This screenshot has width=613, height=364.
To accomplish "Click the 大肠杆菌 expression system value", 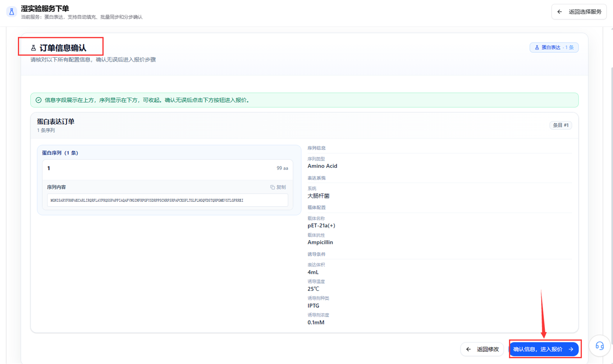I will point(318,196).
